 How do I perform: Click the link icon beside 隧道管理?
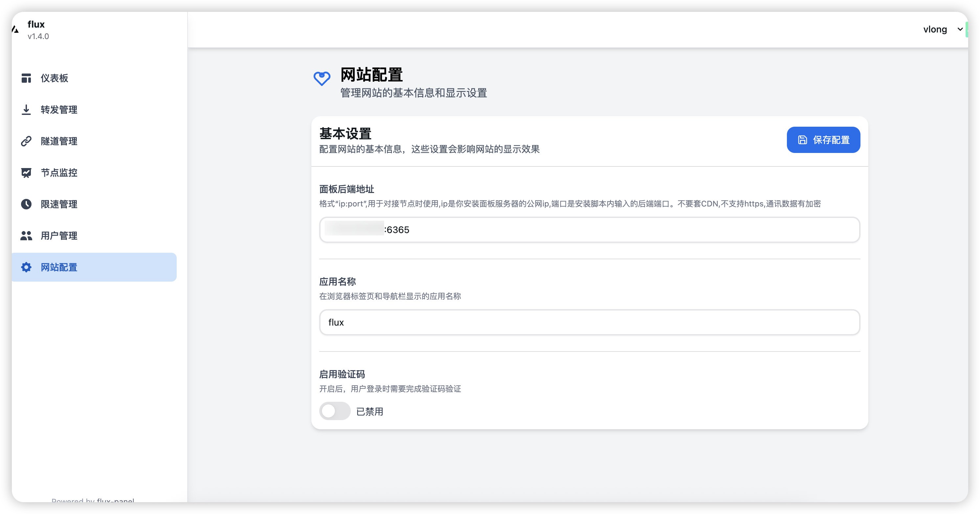coord(26,141)
